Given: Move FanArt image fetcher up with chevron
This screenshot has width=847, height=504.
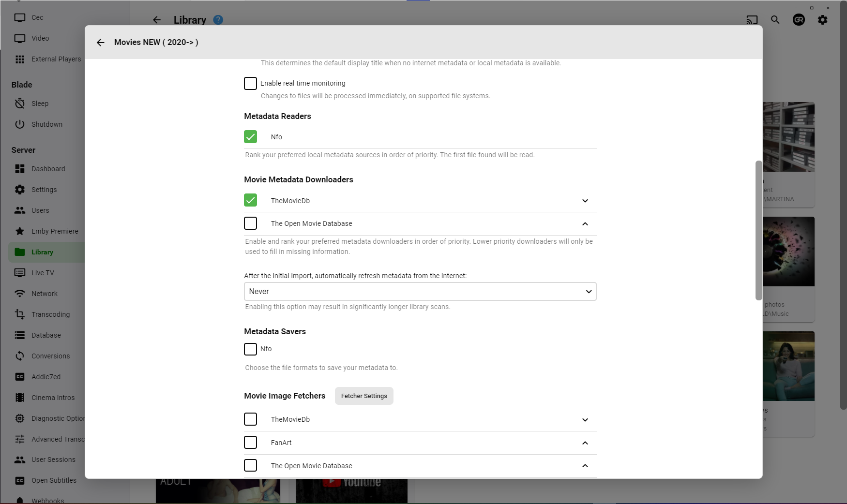Looking at the screenshot, I should (x=585, y=443).
